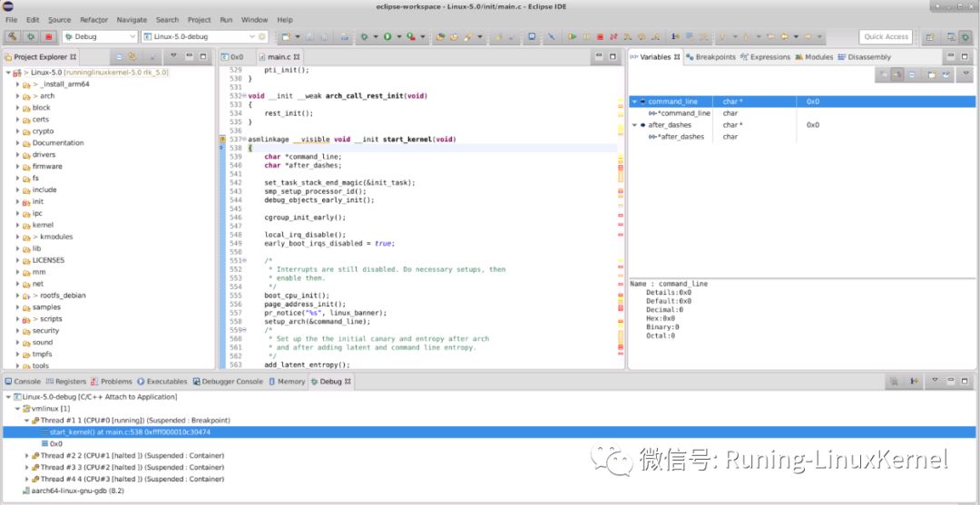Select the *after_dashes variable row
Image resolution: width=980 pixels, height=505 pixels.
pyautogui.click(x=802, y=137)
